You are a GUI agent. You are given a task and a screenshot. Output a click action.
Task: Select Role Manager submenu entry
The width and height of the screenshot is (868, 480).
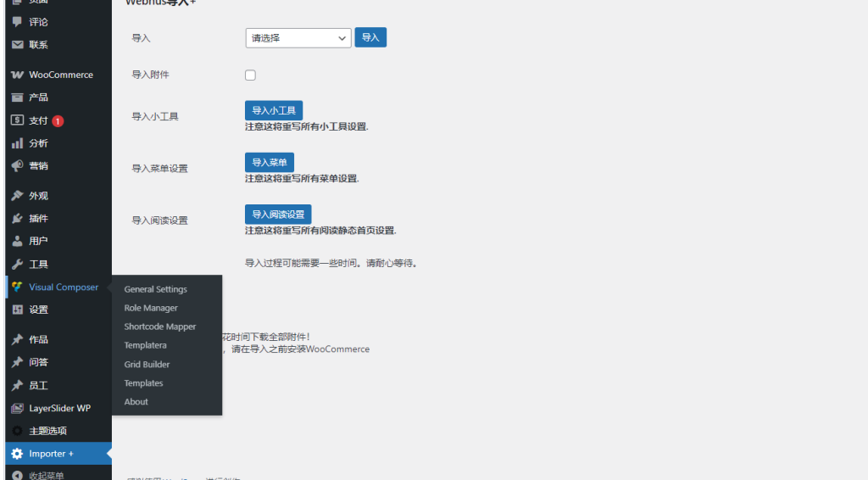151,308
